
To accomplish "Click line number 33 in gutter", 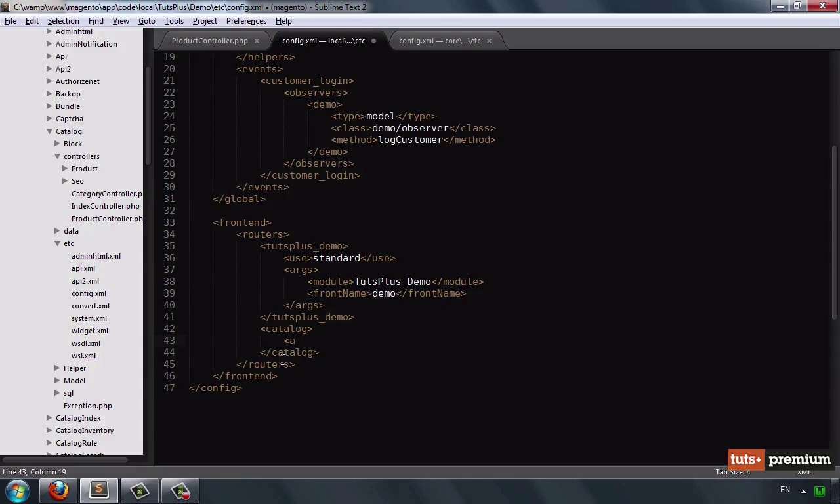I will [x=169, y=222].
